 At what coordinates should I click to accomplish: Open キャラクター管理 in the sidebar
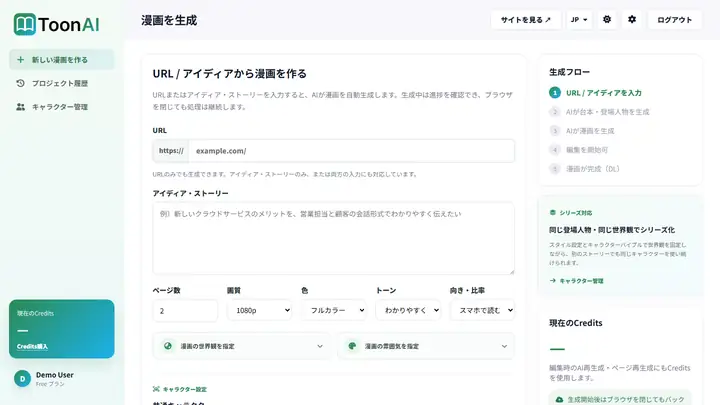pos(62,107)
